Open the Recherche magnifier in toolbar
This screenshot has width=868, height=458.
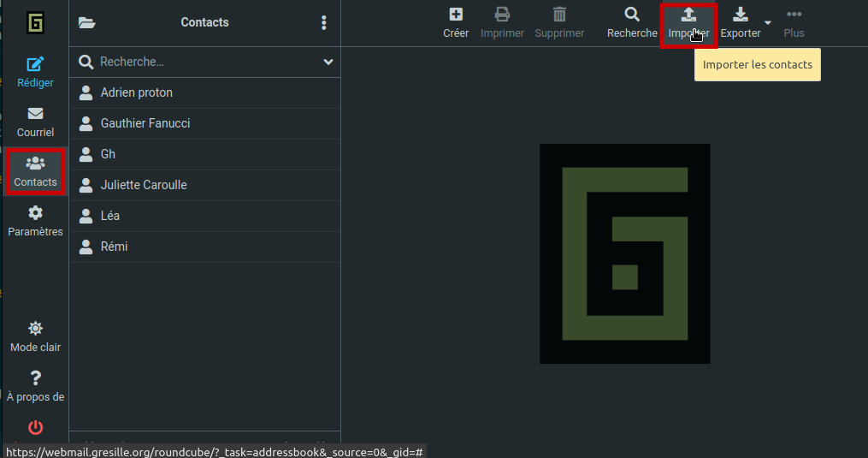[632, 15]
